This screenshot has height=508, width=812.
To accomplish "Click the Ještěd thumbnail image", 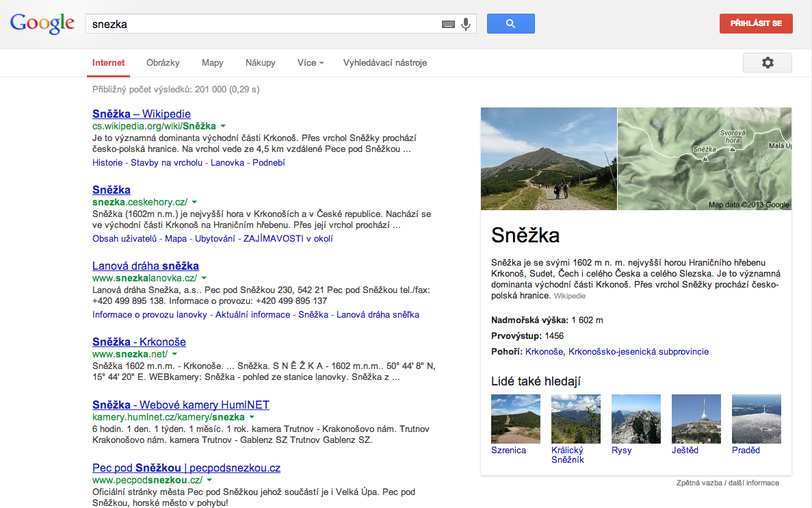I will [x=696, y=419].
